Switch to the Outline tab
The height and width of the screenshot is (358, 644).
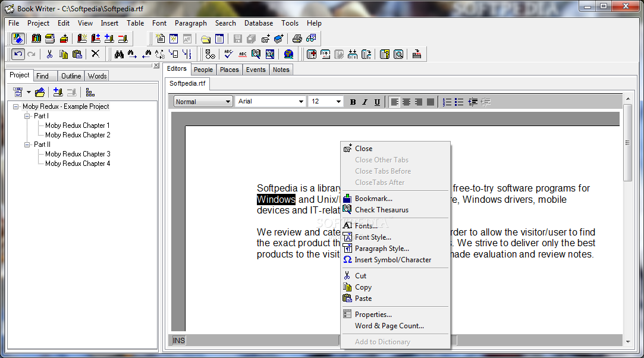click(x=71, y=76)
